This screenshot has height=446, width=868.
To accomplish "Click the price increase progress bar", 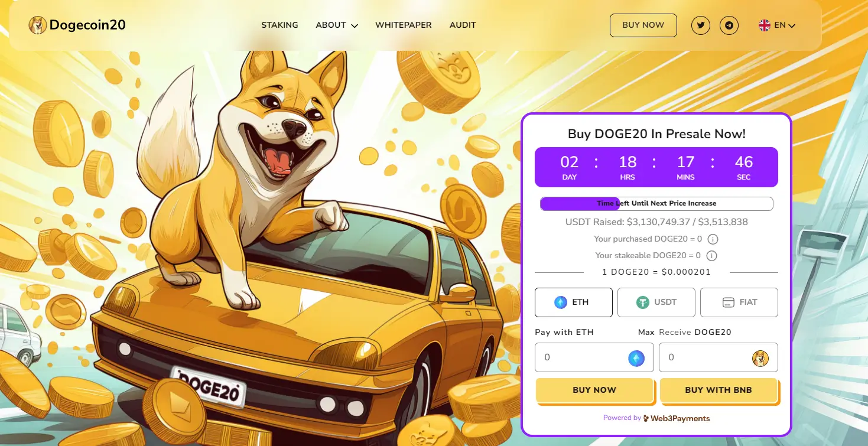I will coord(656,204).
